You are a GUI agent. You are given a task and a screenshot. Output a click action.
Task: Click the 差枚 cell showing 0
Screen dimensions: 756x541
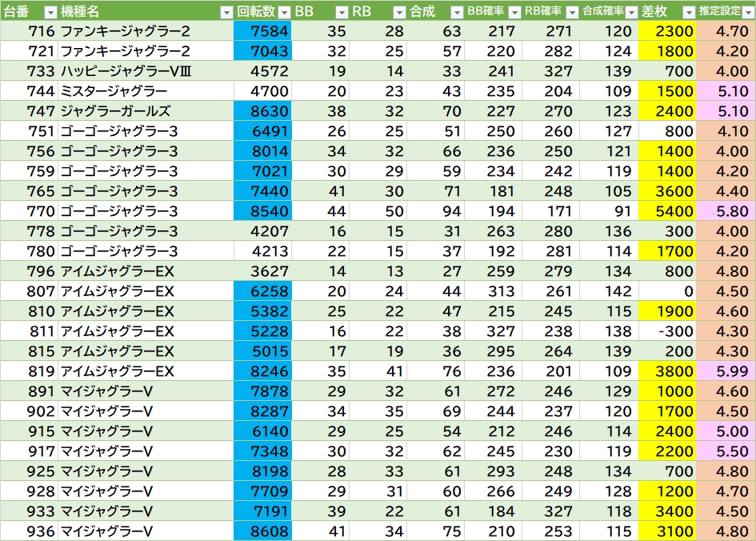pos(667,291)
